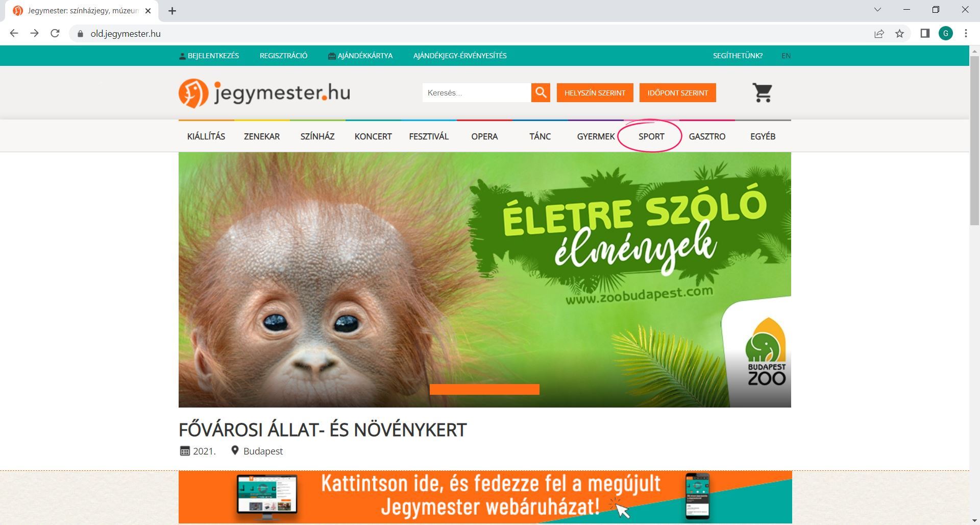Click the scrollbar down arrow
This screenshot has width=980, height=525.
[x=974, y=520]
